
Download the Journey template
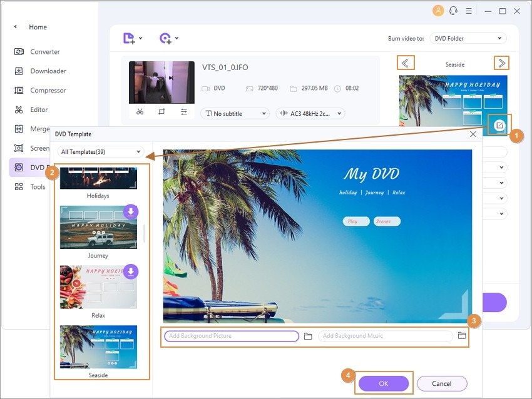click(131, 211)
